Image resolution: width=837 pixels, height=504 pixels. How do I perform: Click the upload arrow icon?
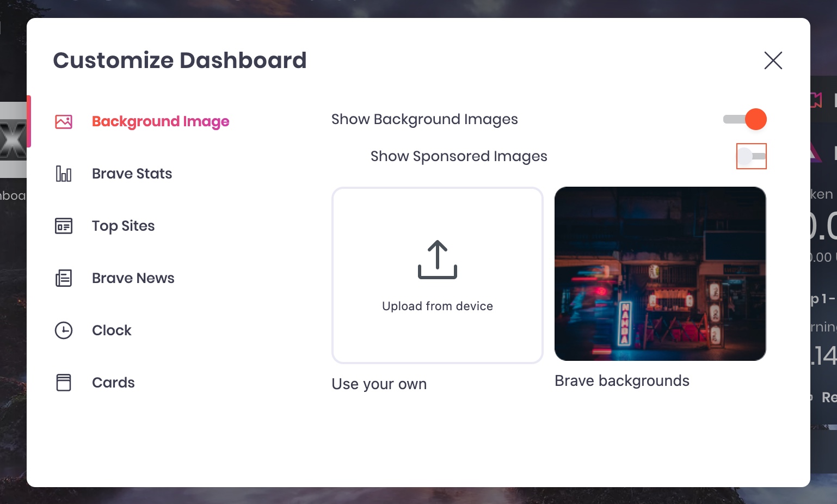tap(438, 260)
